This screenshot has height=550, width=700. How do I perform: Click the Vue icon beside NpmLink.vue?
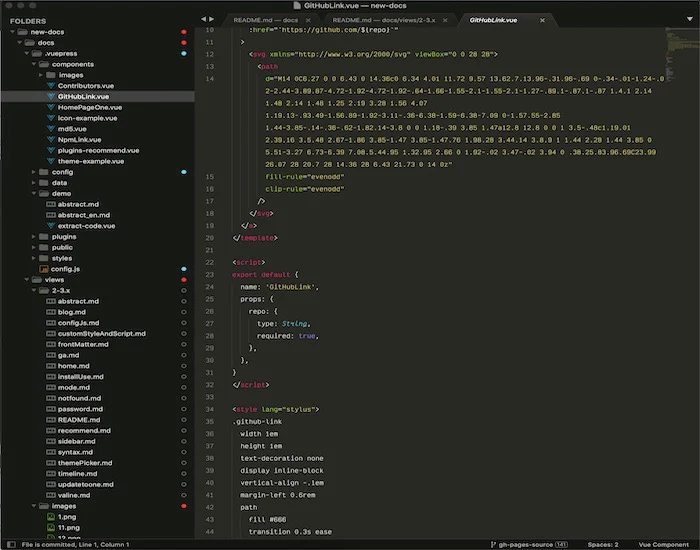51,139
